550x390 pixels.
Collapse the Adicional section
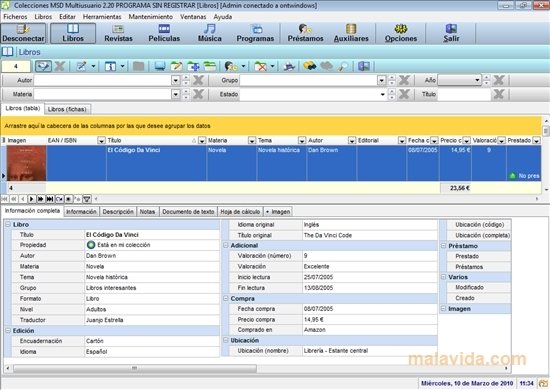(226, 246)
